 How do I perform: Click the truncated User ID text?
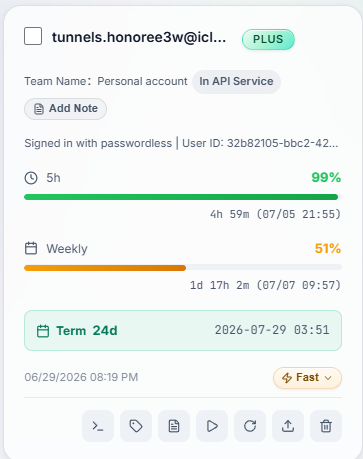click(x=260, y=143)
